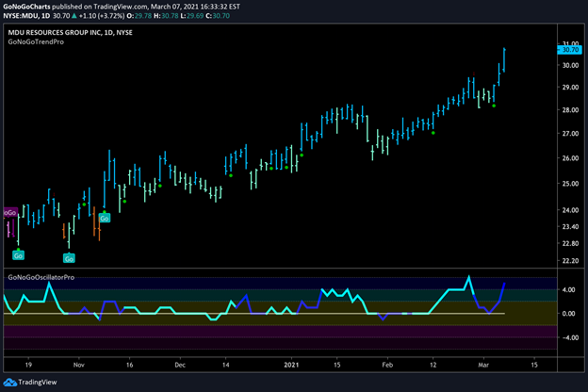Image resolution: width=588 pixels, height=392 pixels.
Task: Click the 25.00 price axis label
Action: [570, 184]
